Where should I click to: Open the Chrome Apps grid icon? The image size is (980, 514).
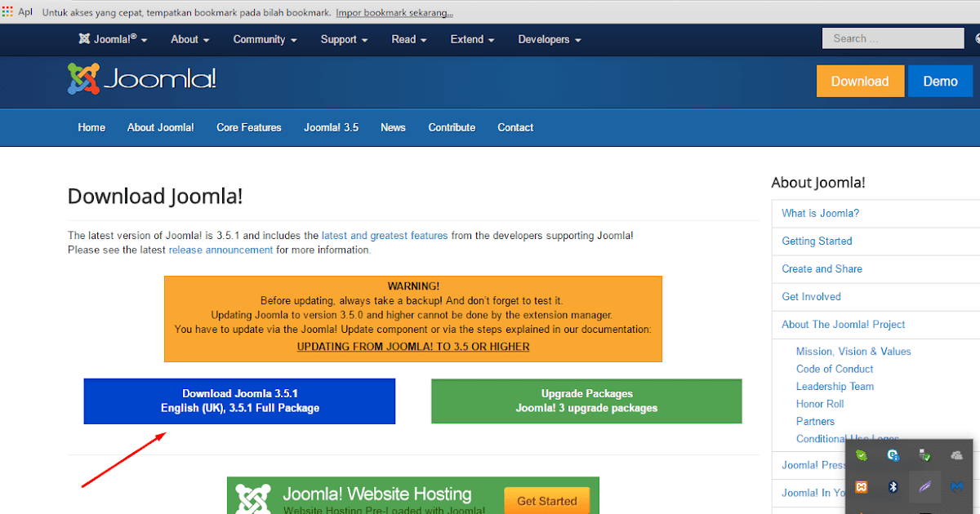click(7, 11)
